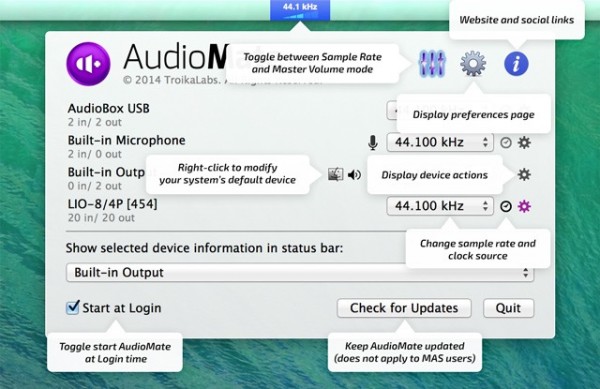Select the AudioBox USB device name
Viewport: 600px width, 389px height.
click(x=109, y=109)
